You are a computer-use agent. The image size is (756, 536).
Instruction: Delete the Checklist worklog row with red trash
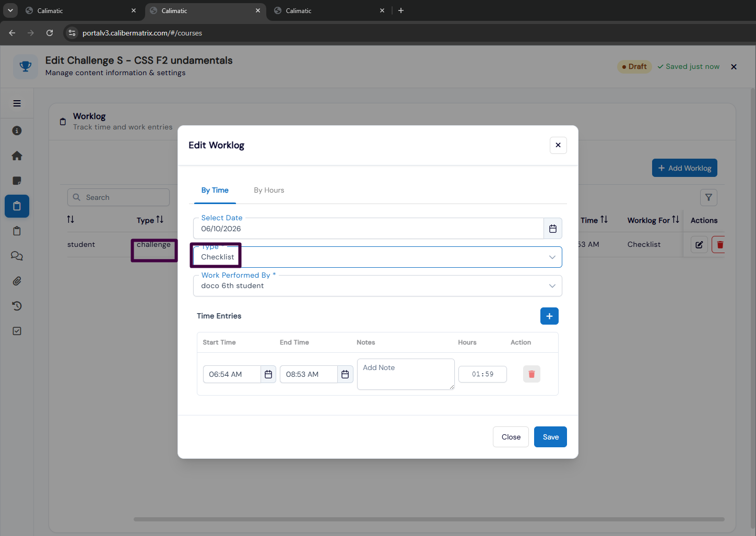pos(719,244)
